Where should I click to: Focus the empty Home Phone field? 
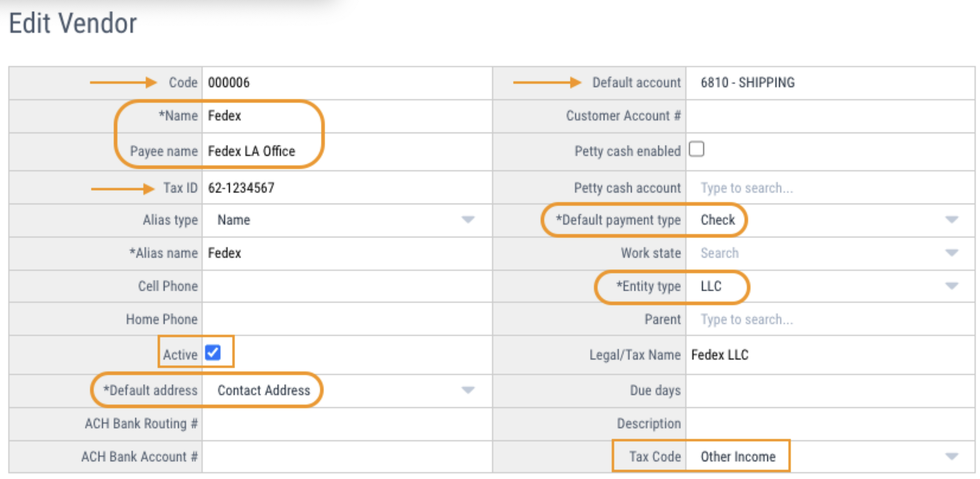pos(347,319)
